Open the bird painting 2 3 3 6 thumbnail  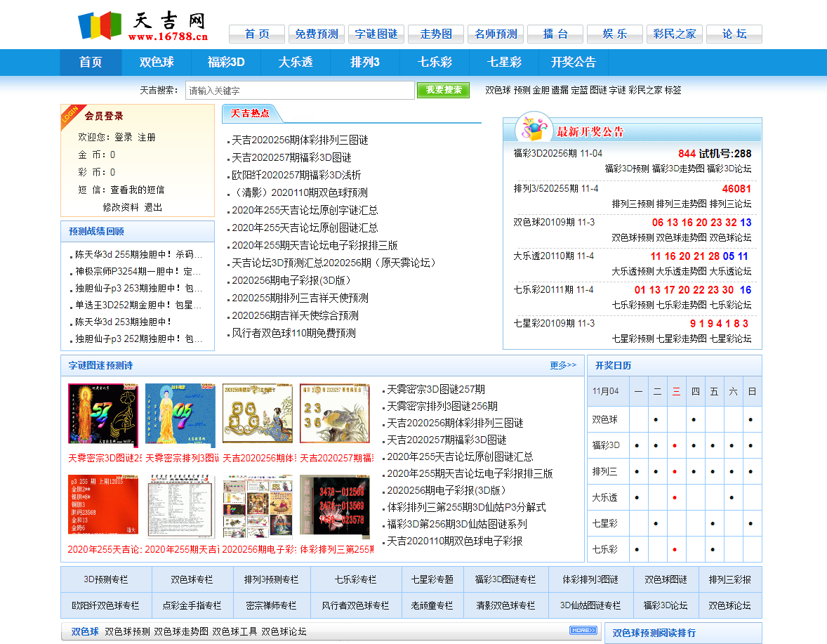(335, 415)
